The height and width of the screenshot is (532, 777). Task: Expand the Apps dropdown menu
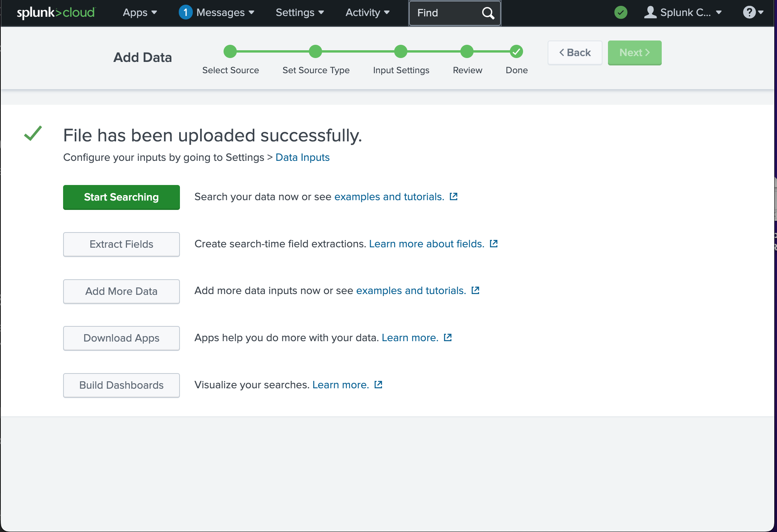coord(140,12)
